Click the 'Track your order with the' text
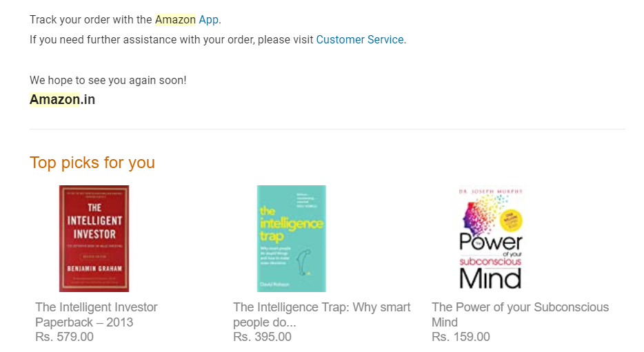The image size is (644, 352). (x=91, y=20)
